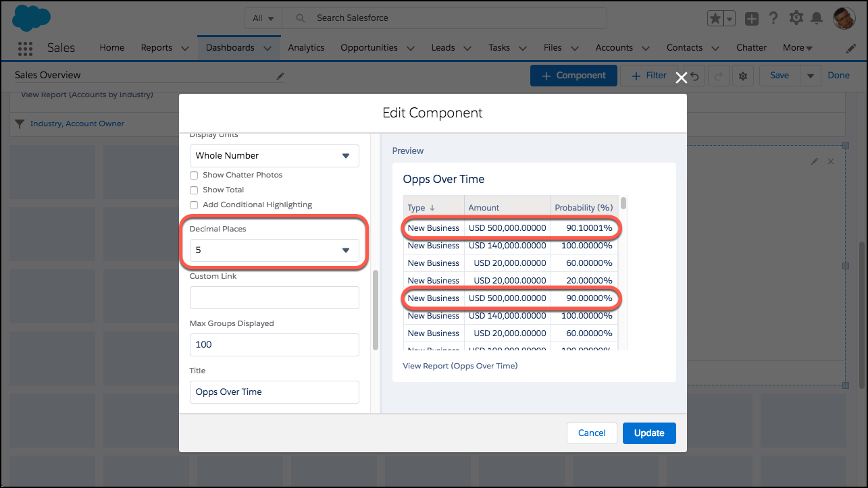
Task: Open the Decimal Places dropdown
Action: 274,250
